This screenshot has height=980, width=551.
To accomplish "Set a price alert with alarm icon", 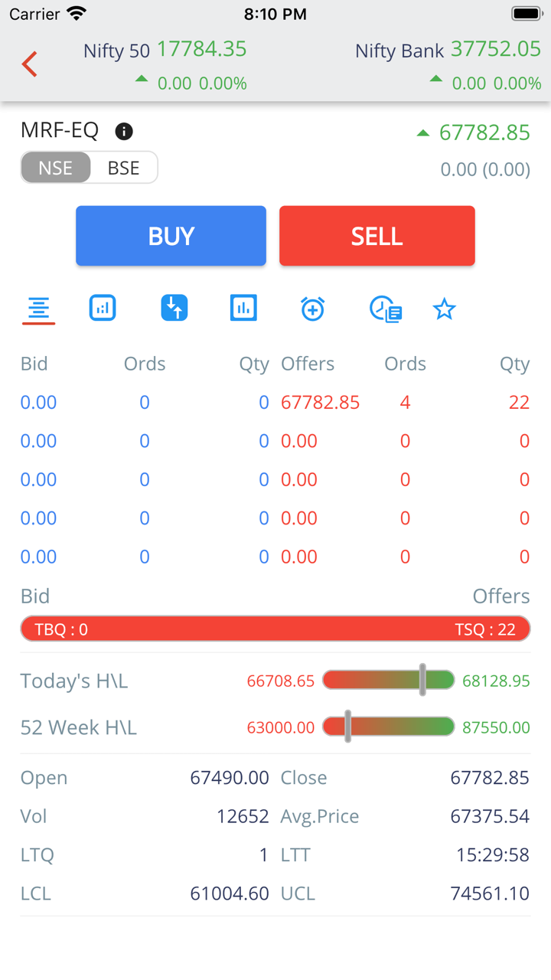I will tap(312, 309).
